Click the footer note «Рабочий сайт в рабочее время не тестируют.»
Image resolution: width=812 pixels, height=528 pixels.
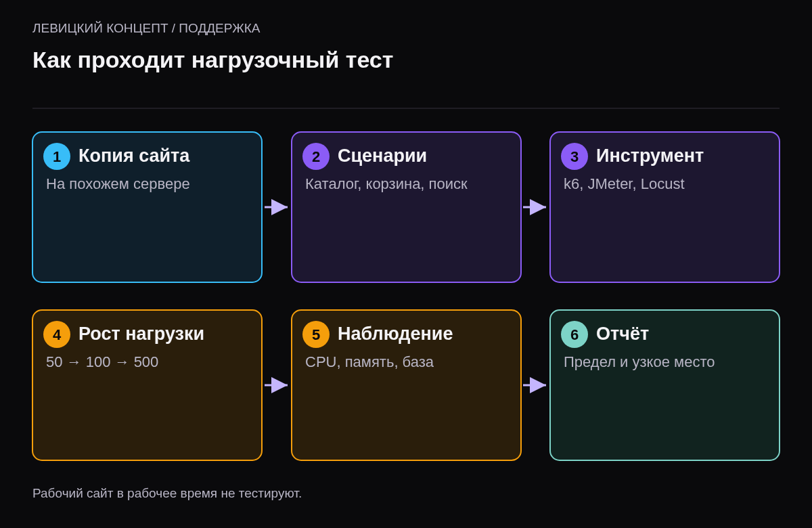167,493
